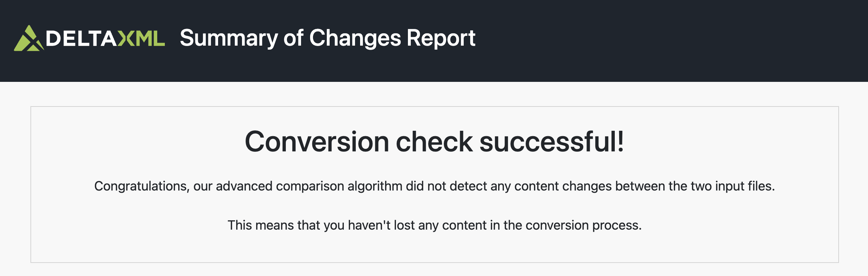
Task: Click the word Conversion in the heading
Action: pos(317,142)
